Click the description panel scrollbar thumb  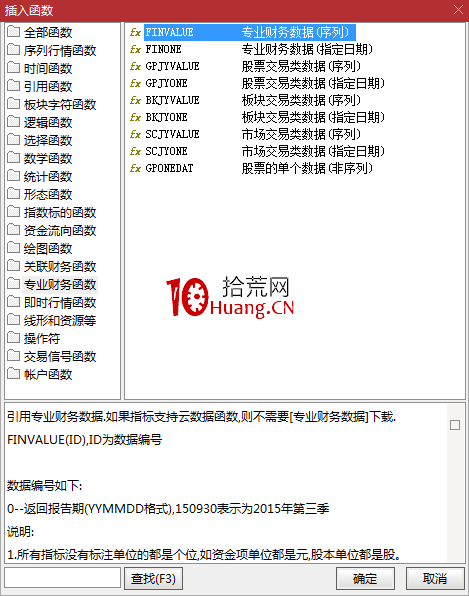(455, 425)
